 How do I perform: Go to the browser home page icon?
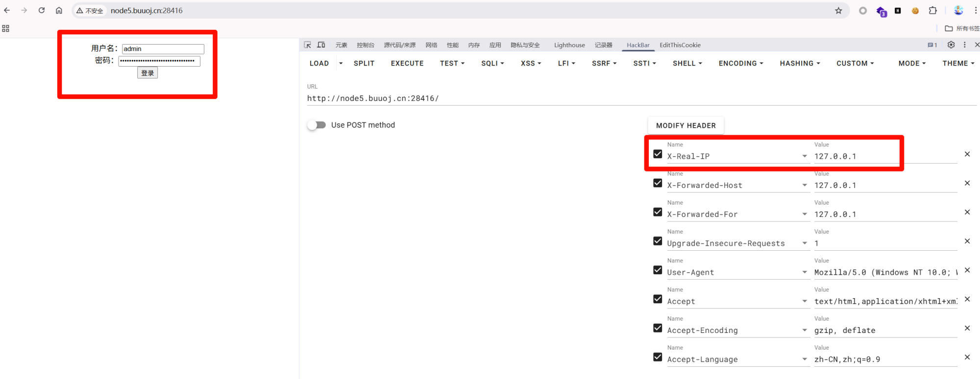[x=59, y=10]
